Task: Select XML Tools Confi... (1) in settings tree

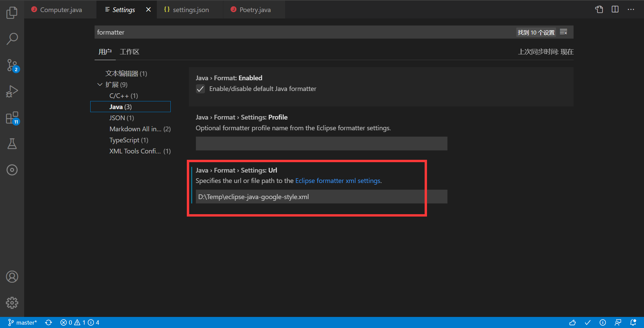Action: 140,151
